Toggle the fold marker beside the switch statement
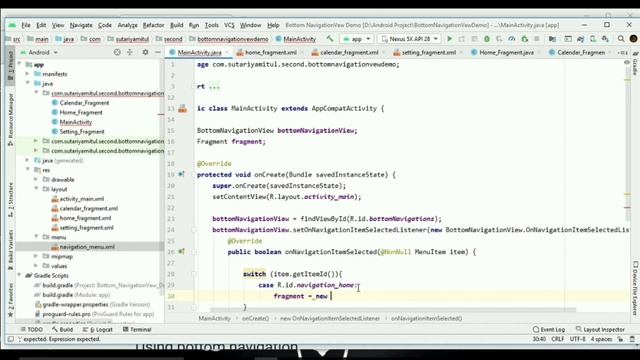 [x=194, y=274]
